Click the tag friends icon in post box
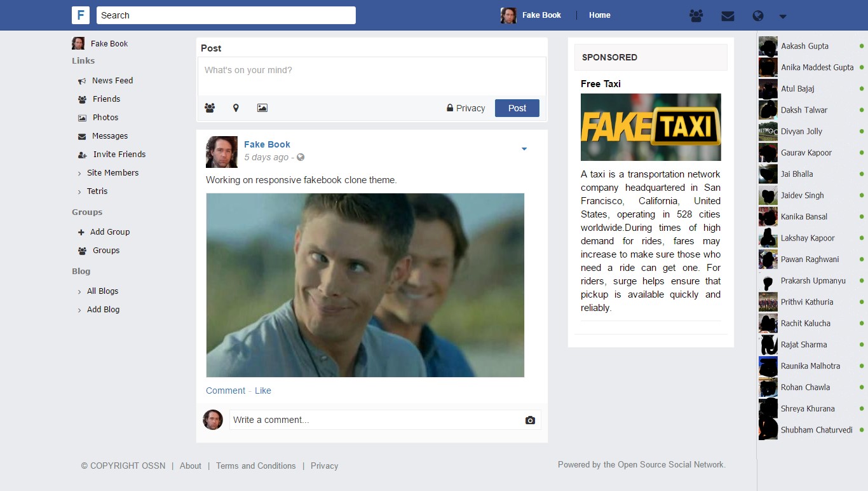 (210, 108)
